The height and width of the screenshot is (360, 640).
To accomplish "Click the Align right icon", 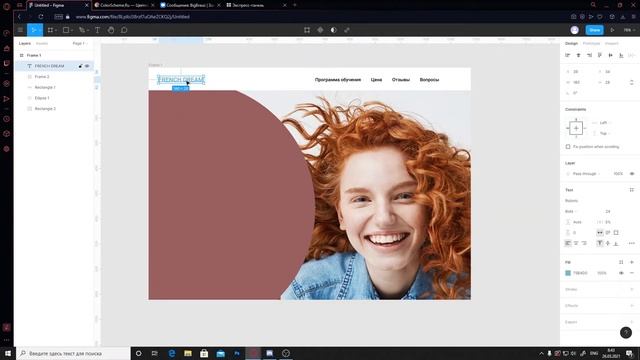I will pos(589,55).
